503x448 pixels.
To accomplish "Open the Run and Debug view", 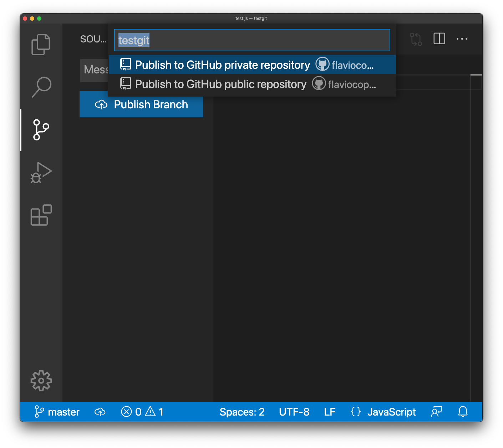I will pyautogui.click(x=41, y=172).
